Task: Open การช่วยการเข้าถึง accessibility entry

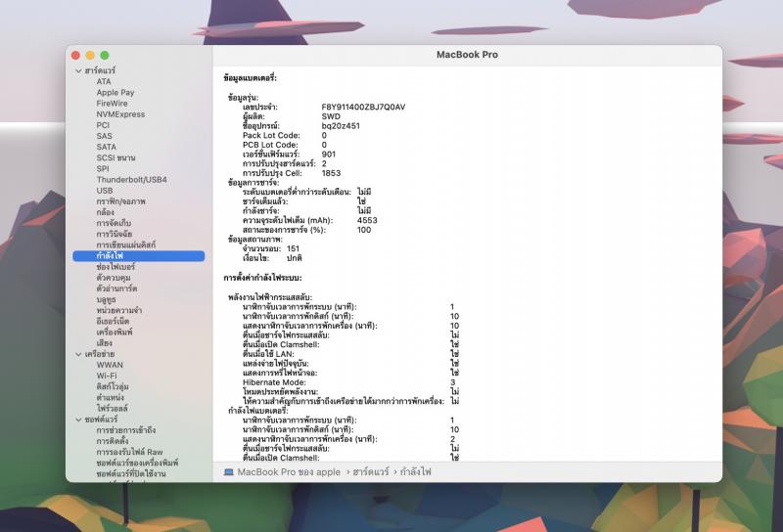Action: tap(126, 430)
